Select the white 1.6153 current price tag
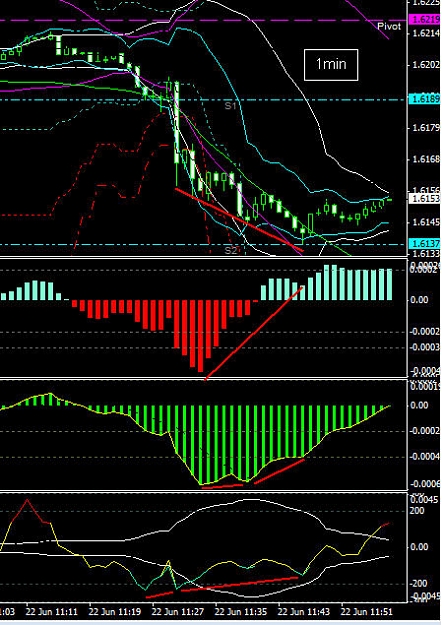 click(x=424, y=198)
